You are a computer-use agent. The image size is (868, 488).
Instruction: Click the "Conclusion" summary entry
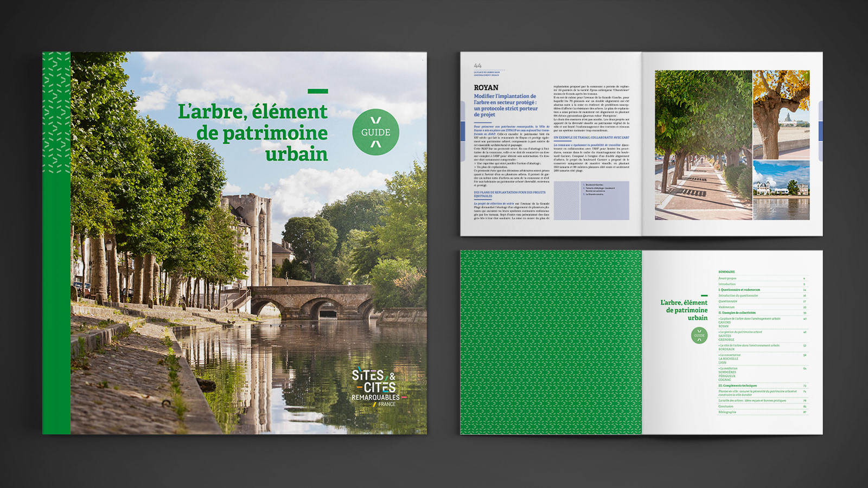(726, 406)
